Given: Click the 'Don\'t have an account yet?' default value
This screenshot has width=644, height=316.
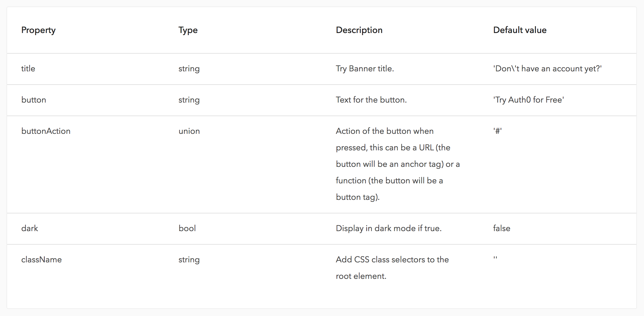Looking at the screenshot, I should (x=547, y=68).
